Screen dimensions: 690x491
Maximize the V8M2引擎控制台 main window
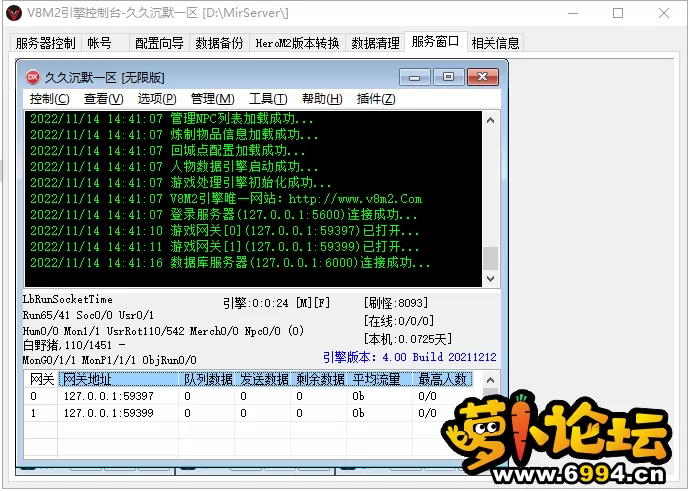pos(618,13)
